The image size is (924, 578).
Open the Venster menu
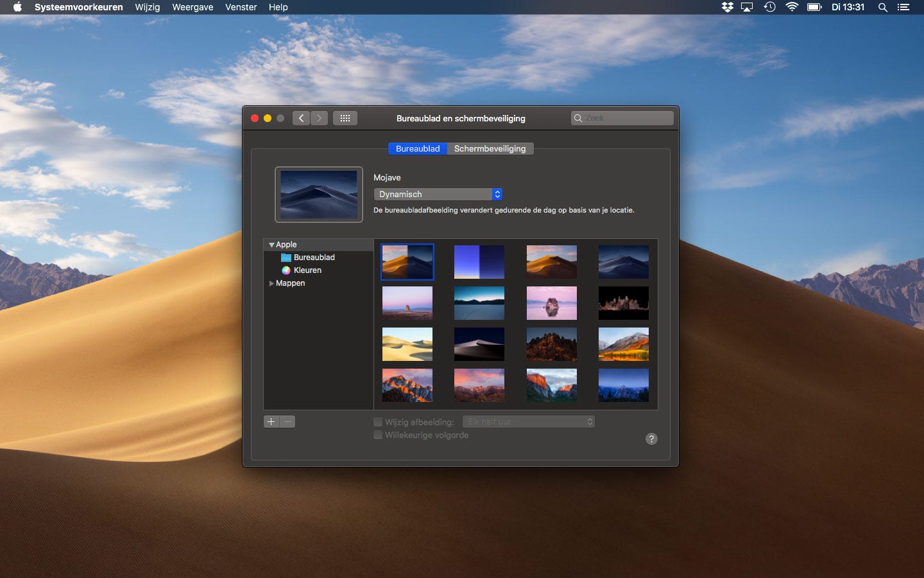coord(241,7)
